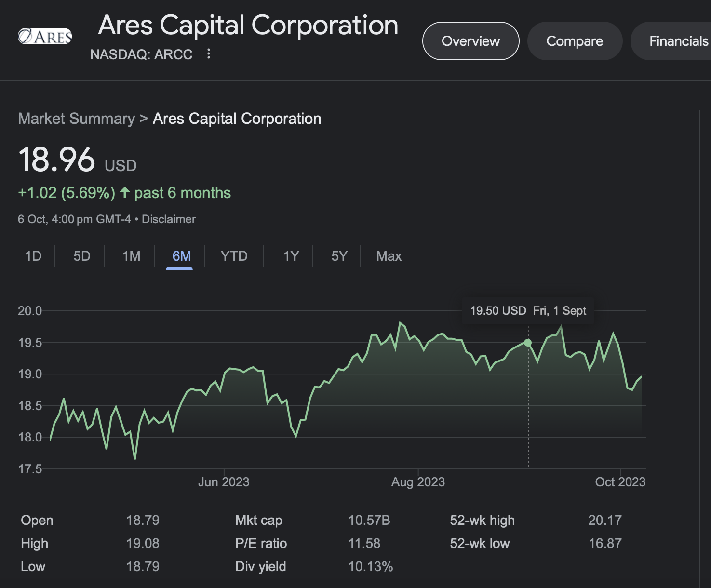This screenshot has width=711, height=588.
Task: Click the 20.0 y-axis label
Action: coord(30,311)
